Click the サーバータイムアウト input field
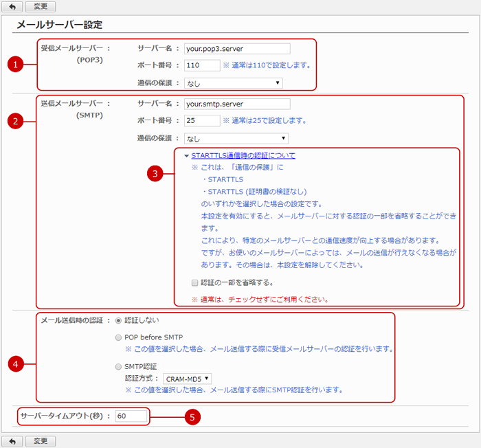 pos(131,416)
